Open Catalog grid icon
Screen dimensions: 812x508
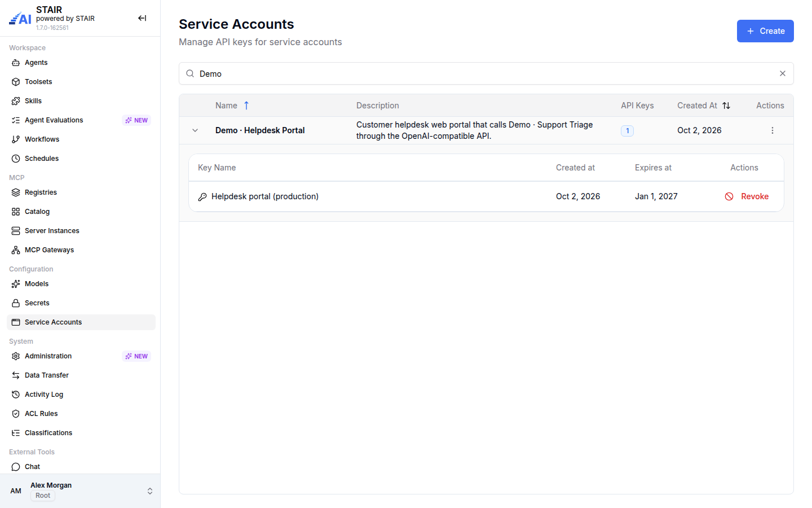(16, 212)
